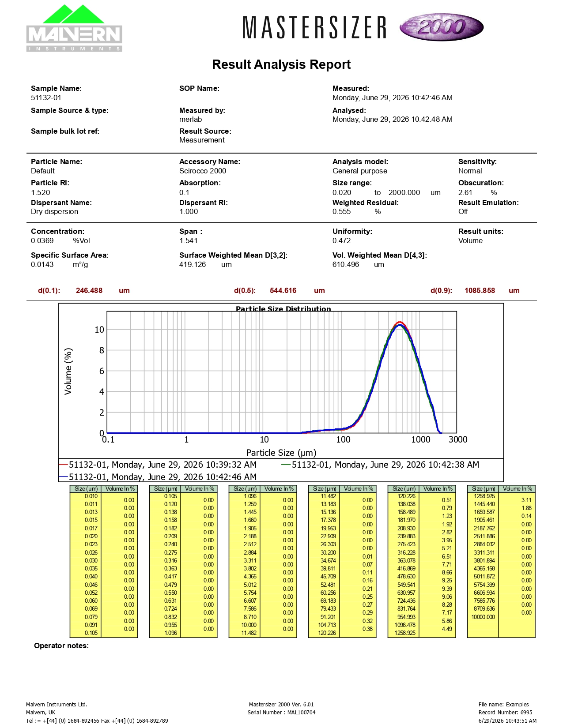Viewport: 563px width, 728px height.
Task: Select the sample name value 51132-01
Action: click(x=46, y=98)
